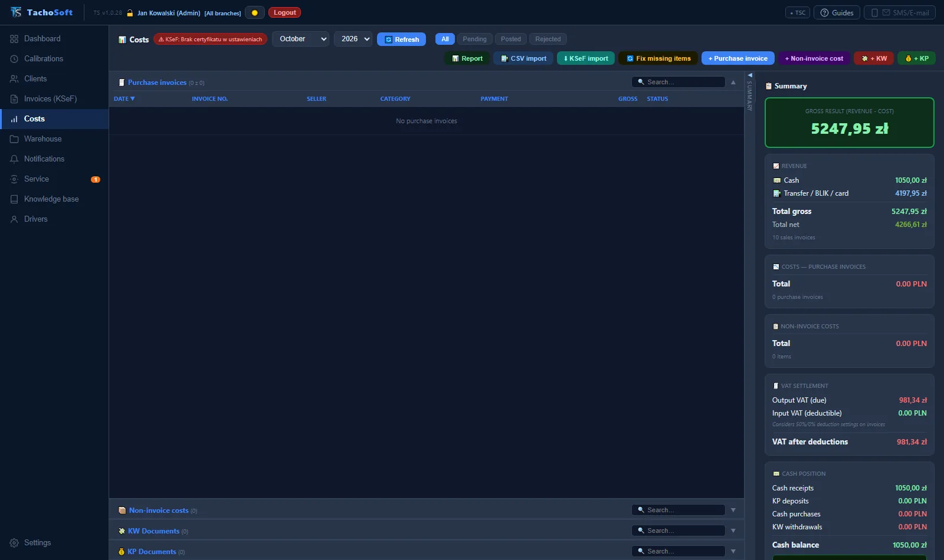
Task: Click the Drivers person icon
Action: pos(14,219)
